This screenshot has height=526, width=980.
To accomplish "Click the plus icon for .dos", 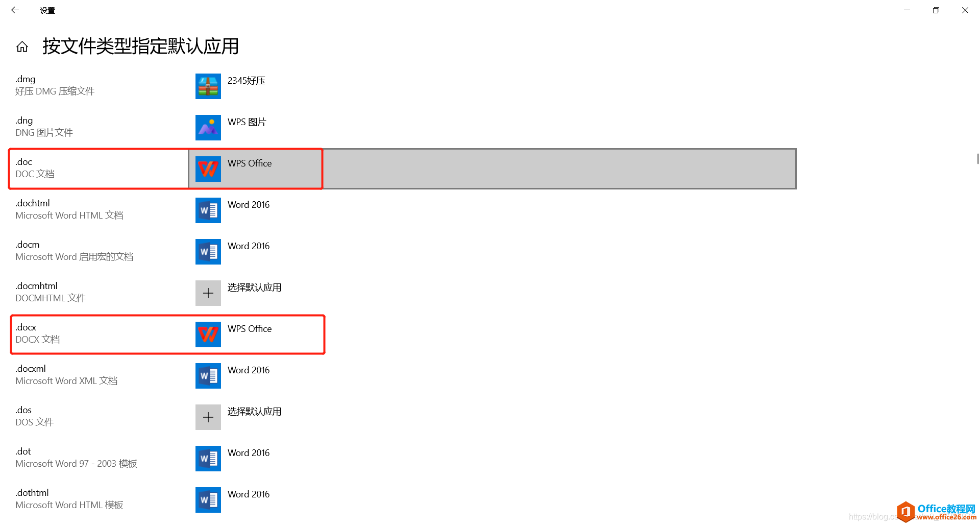I will click(208, 417).
